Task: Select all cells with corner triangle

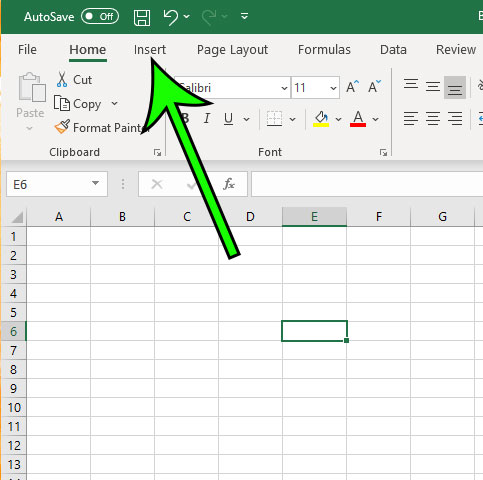Action: tap(16, 217)
